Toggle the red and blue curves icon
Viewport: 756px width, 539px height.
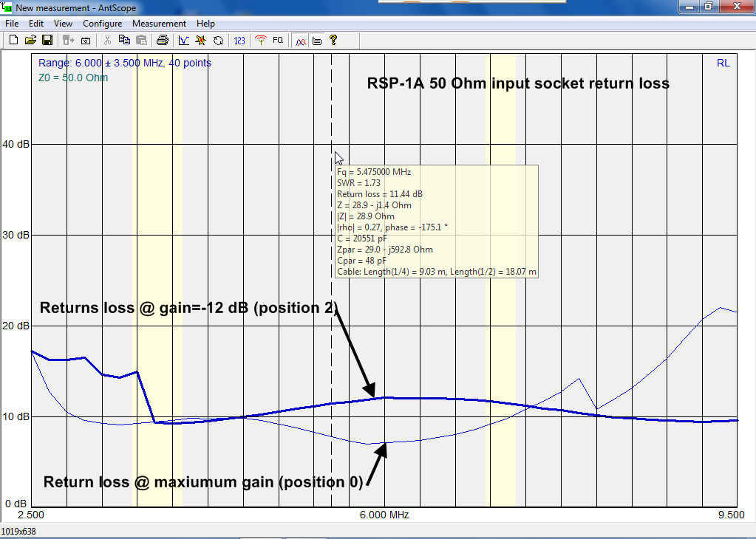coord(300,41)
